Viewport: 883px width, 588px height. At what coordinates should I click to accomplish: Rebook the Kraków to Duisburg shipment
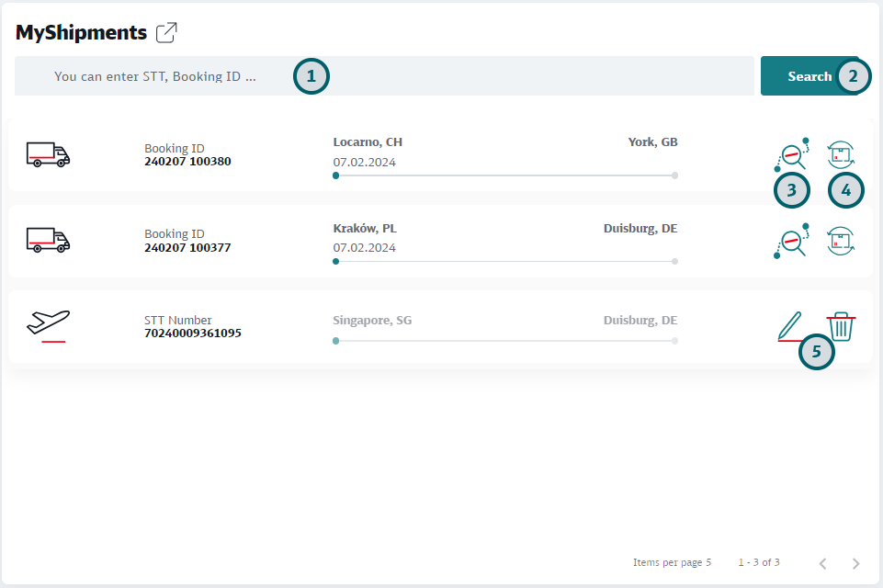pos(841,241)
